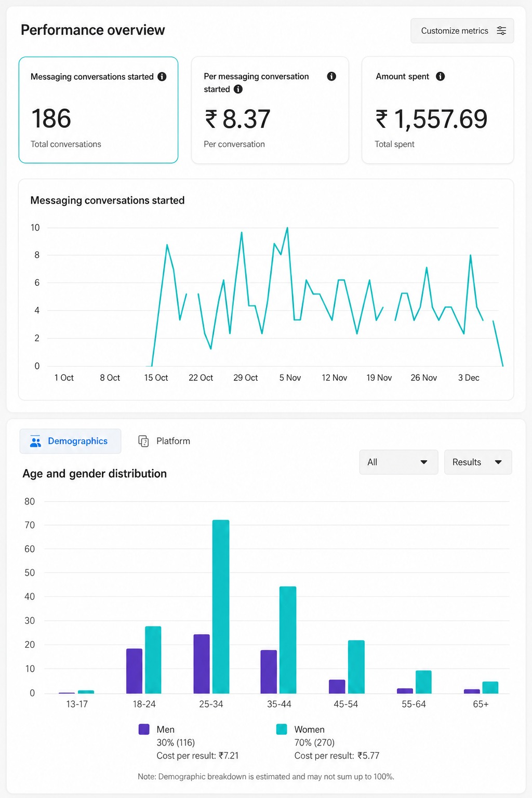Click the Customize metrics button

(462, 31)
